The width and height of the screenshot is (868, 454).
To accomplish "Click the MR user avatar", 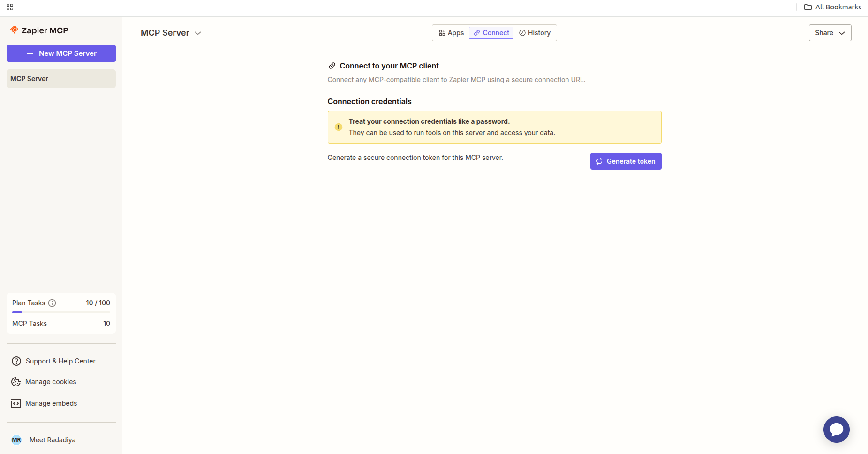I will (16, 440).
